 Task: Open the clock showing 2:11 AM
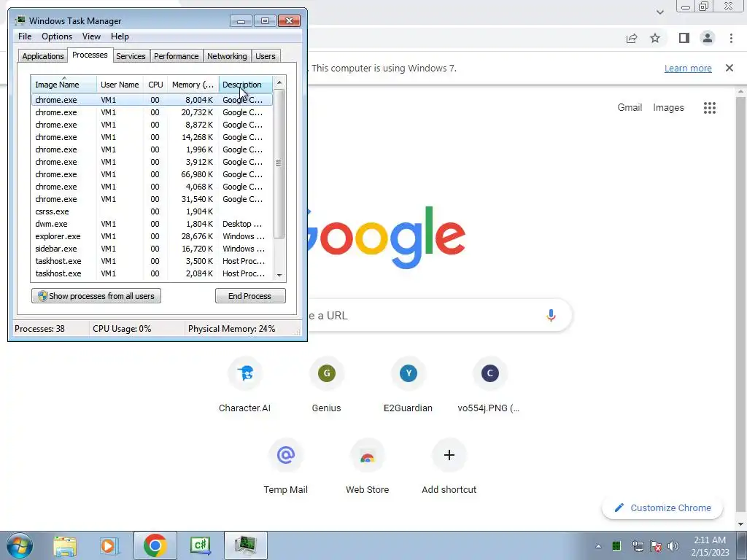(710, 546)
